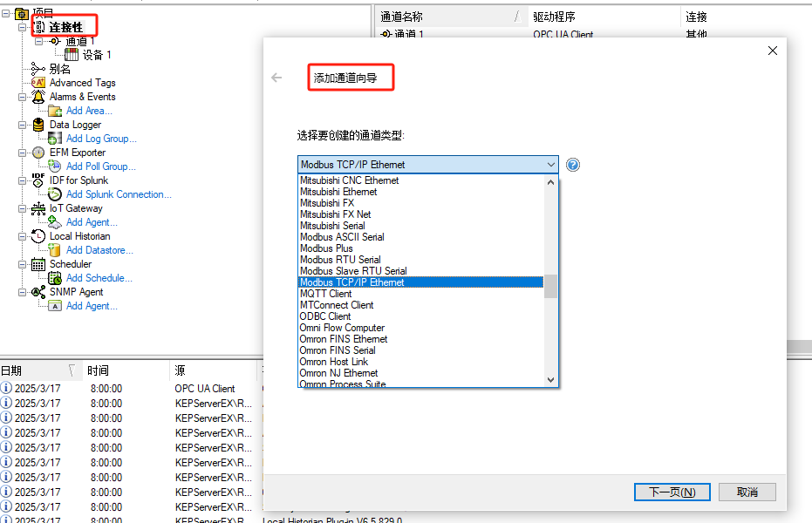The image size is (812, 523).
Task: Click the SNMP Add Agent icon
Action: 55,306
